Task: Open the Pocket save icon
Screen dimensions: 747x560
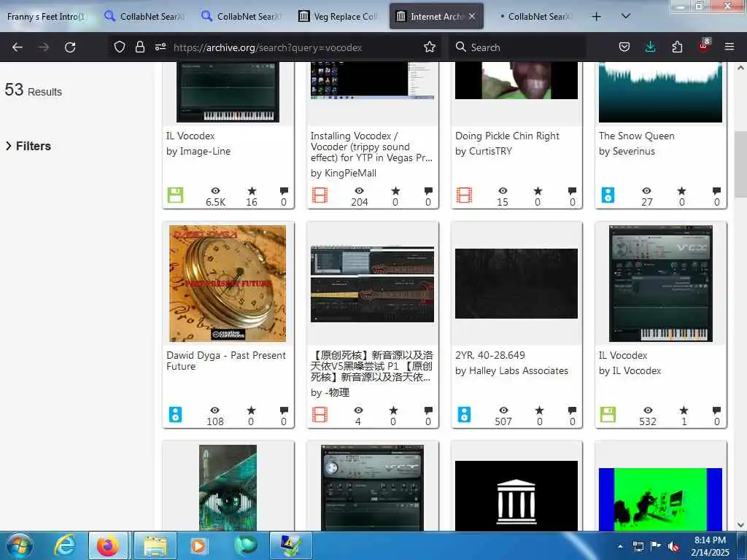Action: (x=624, y=47)
